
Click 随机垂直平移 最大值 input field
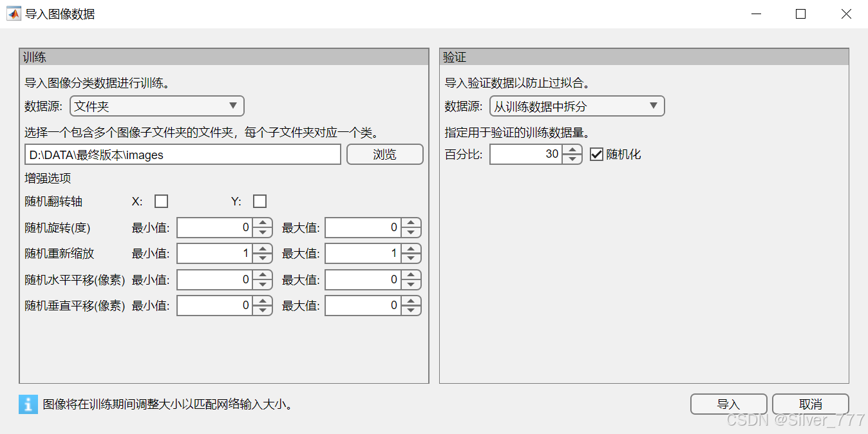point(363,306)
